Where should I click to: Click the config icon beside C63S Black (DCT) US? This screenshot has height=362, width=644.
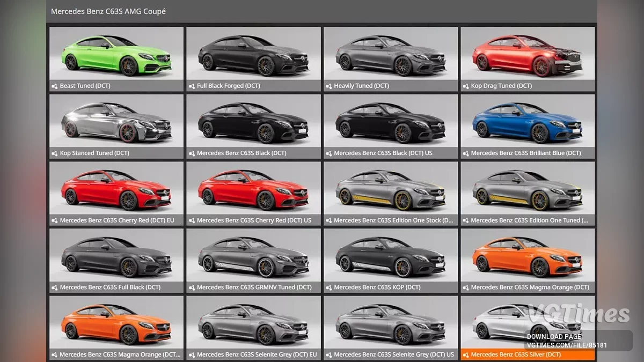(329, 153)
